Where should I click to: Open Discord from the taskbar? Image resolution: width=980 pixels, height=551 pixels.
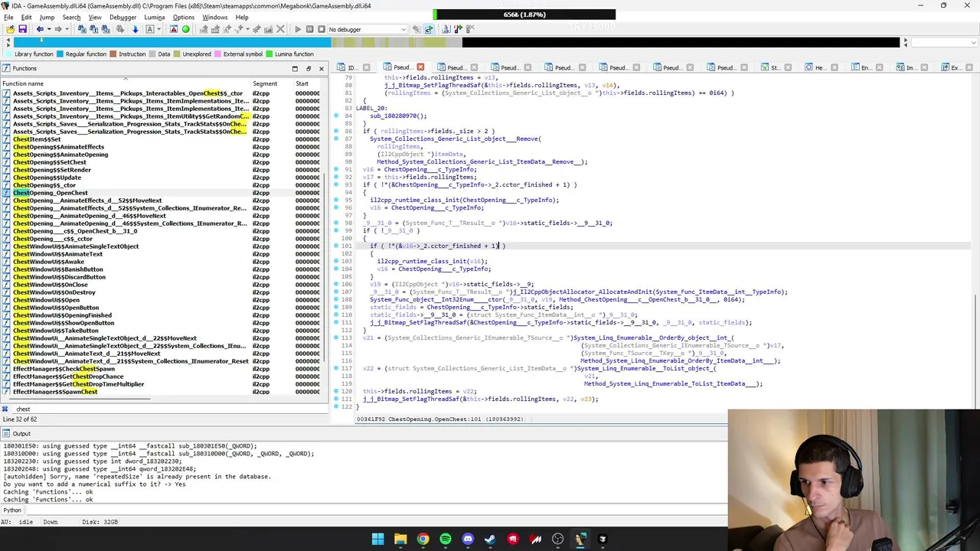click(x=468, y=539)
